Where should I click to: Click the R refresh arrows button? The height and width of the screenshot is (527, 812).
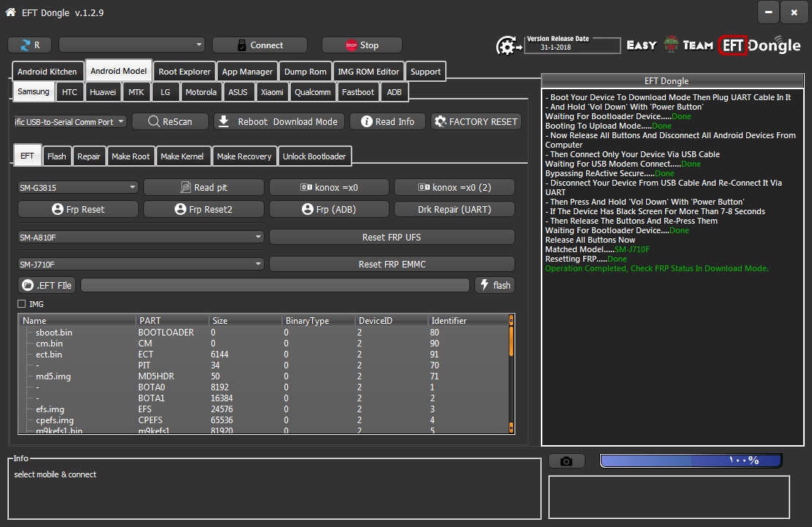click(30, 45)
